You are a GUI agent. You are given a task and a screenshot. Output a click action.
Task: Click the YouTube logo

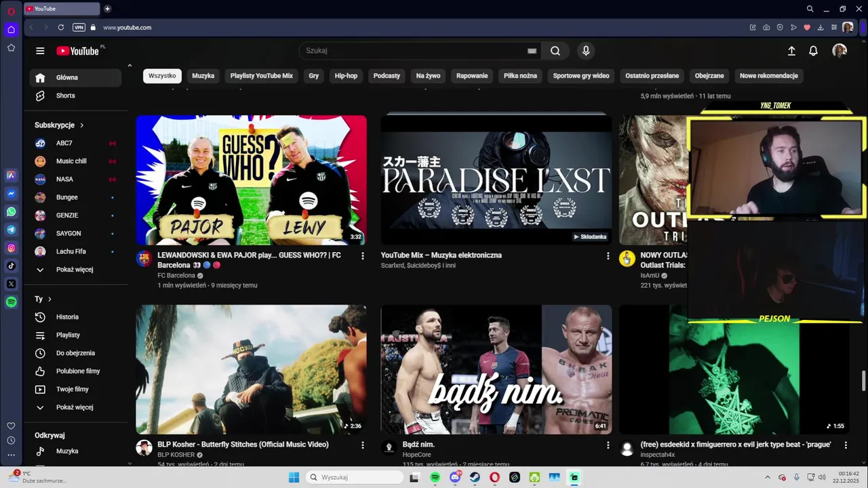[x=78, y=51]
